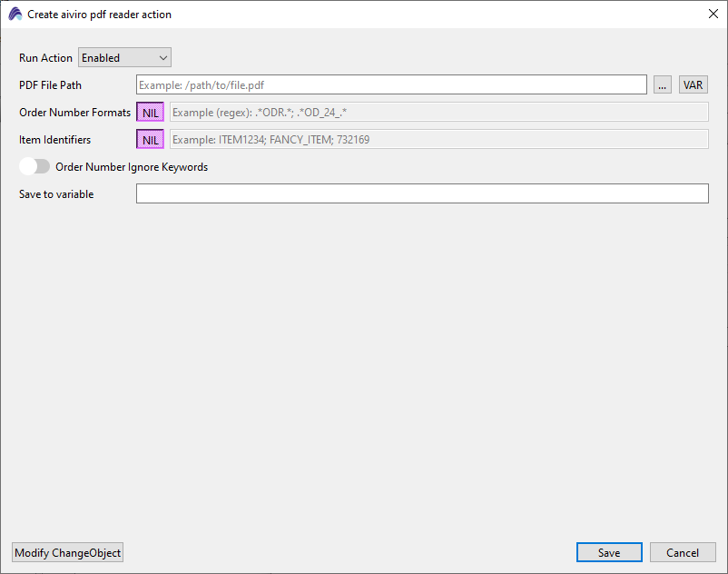Click the Run Action label
The width and height of the screenshot is (728, 574).
click(x=45, y=58)
